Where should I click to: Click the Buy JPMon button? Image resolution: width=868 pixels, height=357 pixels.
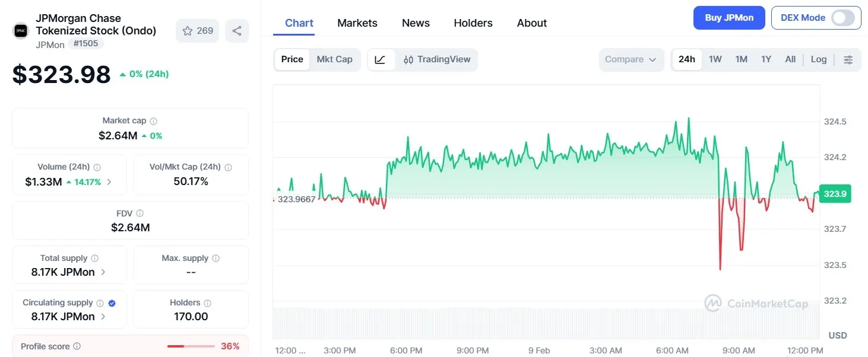pyautogui.click(x=728, y=18)
